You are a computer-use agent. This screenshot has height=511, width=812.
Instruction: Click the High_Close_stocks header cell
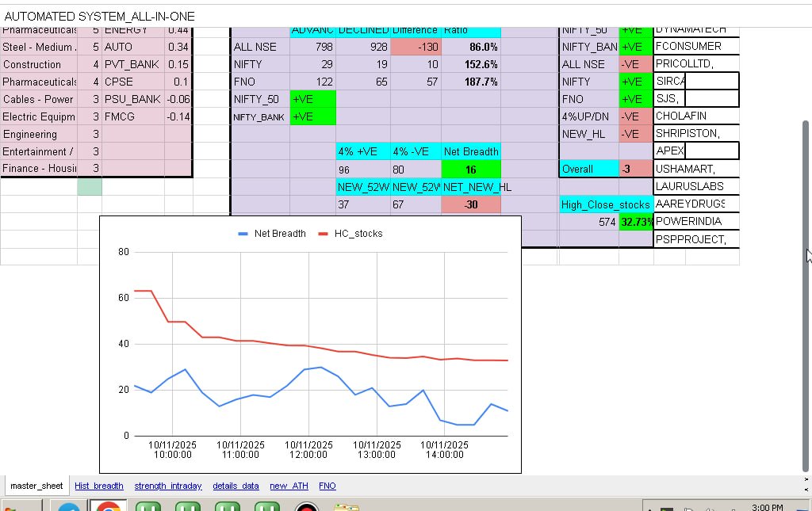pyautogui.click(x=606, y=204)
